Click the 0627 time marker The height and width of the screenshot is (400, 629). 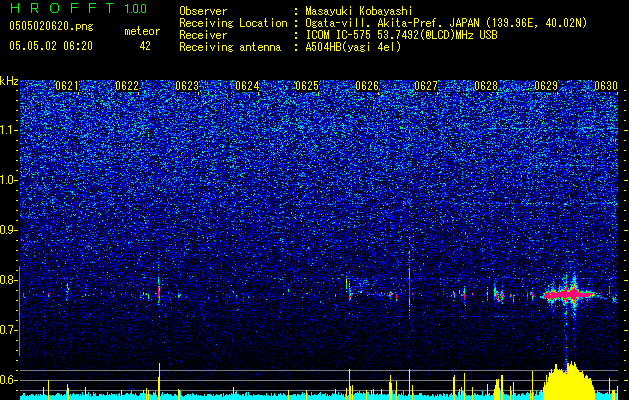pos(426,86)
